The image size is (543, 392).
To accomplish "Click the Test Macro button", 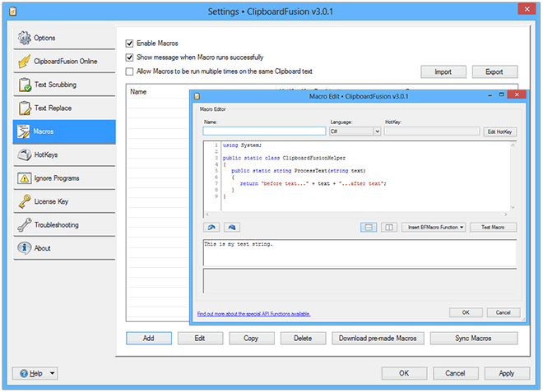I will pos(493,227).
